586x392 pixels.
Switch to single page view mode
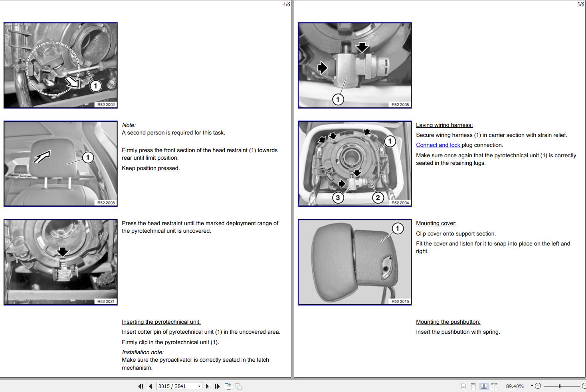[463, 386]
